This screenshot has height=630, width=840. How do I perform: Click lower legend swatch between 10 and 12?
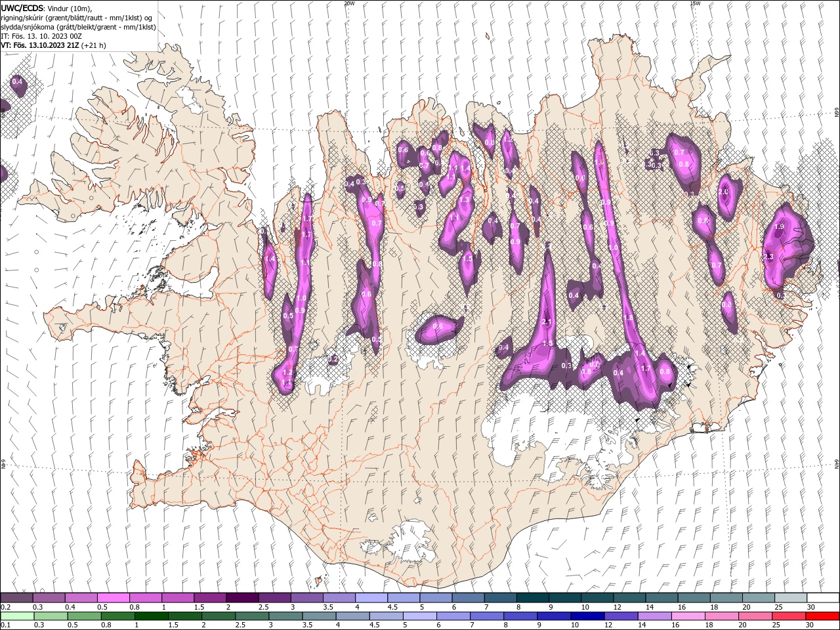[587, 616]
